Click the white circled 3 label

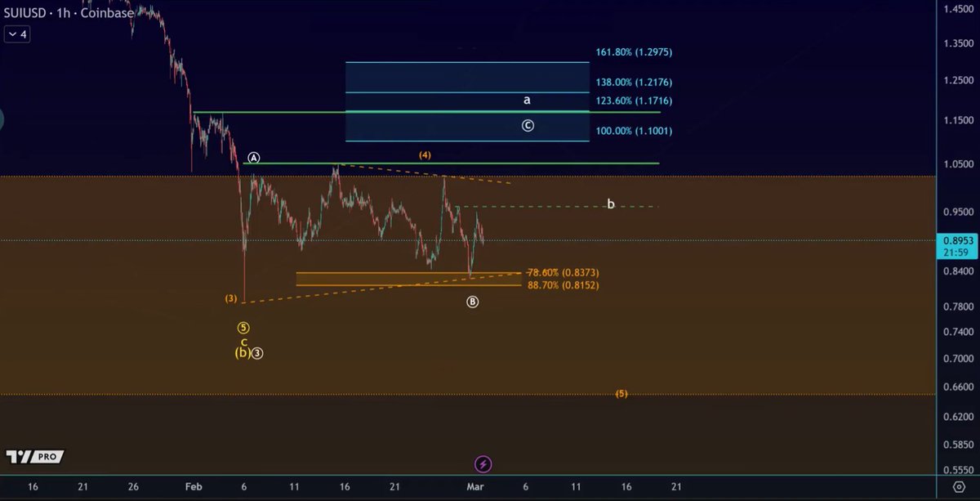pyautogui.click(x=257, y=353)
